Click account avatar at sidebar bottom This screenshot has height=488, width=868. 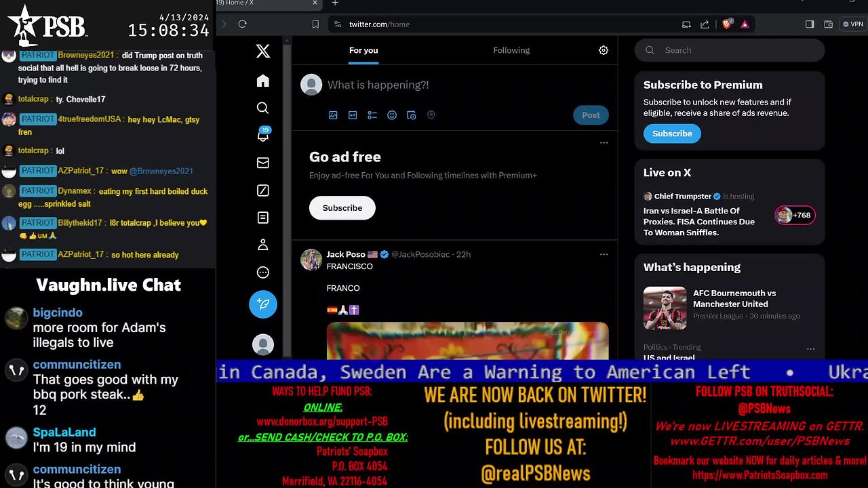click(x=263, y=345)
